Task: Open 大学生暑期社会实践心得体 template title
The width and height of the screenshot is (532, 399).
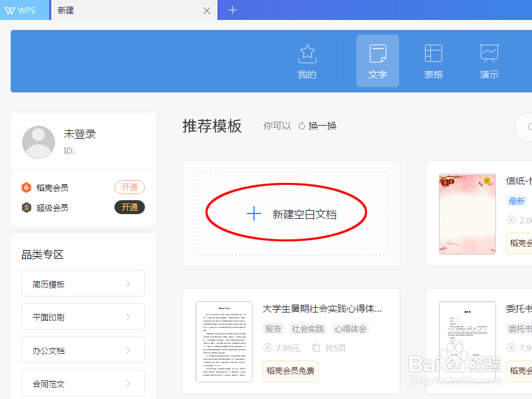Action: [x=322, y=309]
